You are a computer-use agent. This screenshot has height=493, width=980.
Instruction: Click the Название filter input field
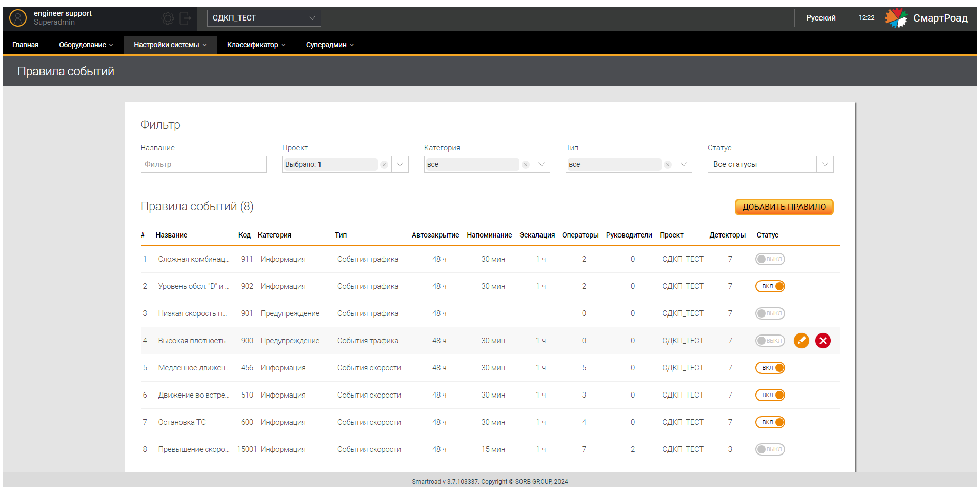click(204, 165)
